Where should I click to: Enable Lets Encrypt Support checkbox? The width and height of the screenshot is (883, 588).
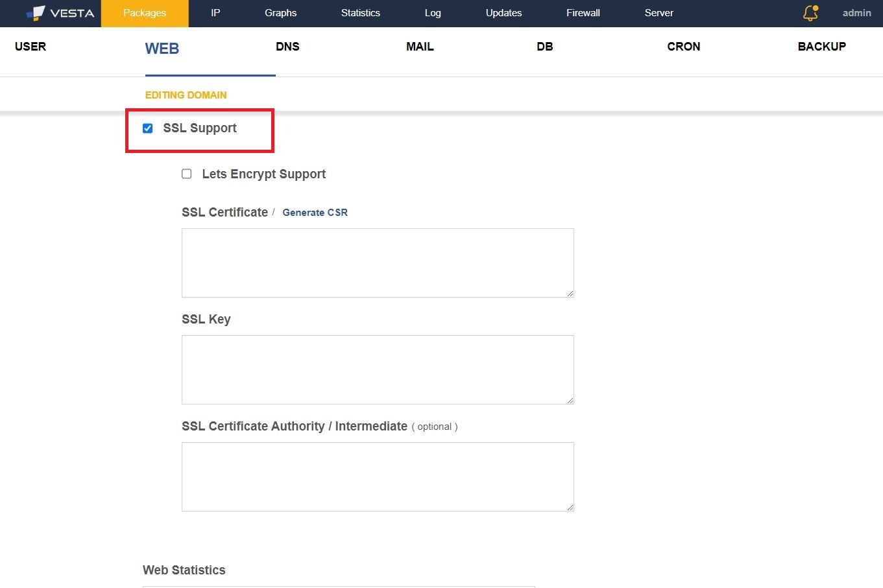(186, 174)
